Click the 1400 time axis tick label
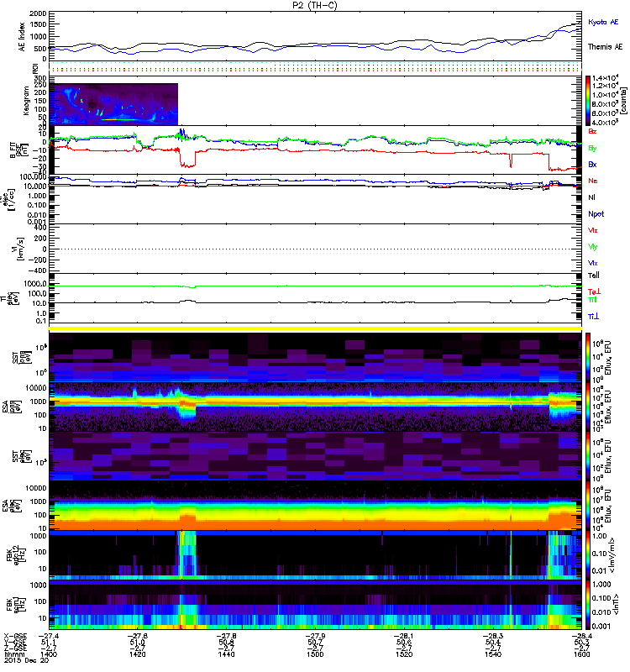The image size is (630, 672). [x=51, y=656]
